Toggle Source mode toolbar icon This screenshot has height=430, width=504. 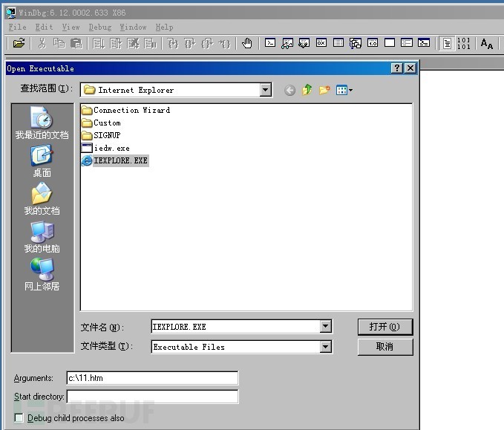click(x=447, y=43)
